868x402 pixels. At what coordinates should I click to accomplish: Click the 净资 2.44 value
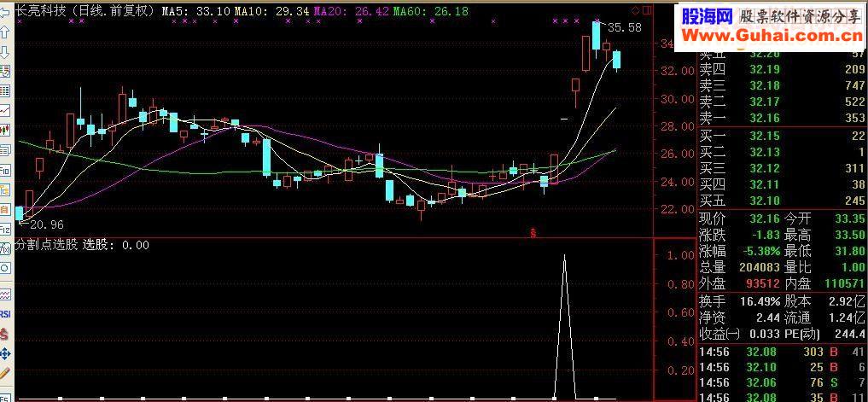tap(768, 318)
